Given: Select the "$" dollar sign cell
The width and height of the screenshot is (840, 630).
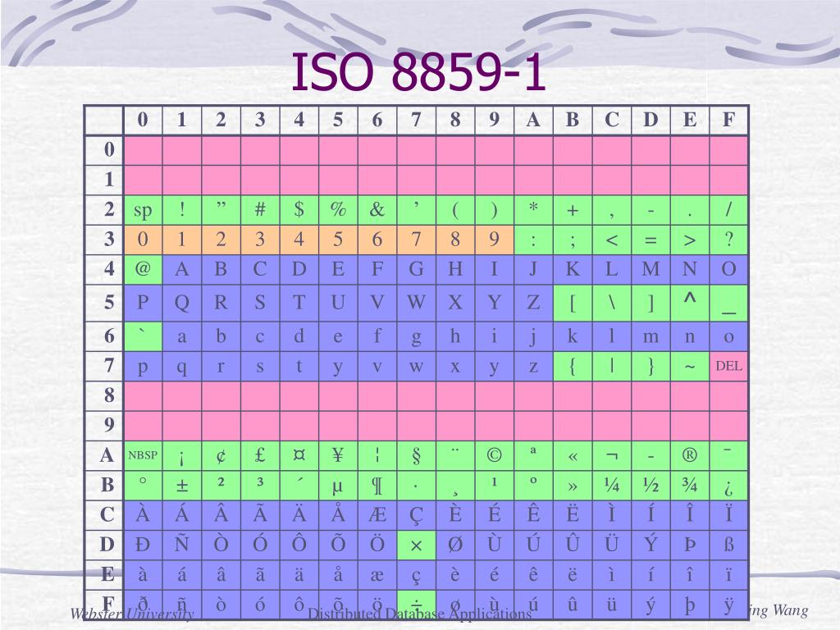Looking at the screenshot, I should (299, 210).
